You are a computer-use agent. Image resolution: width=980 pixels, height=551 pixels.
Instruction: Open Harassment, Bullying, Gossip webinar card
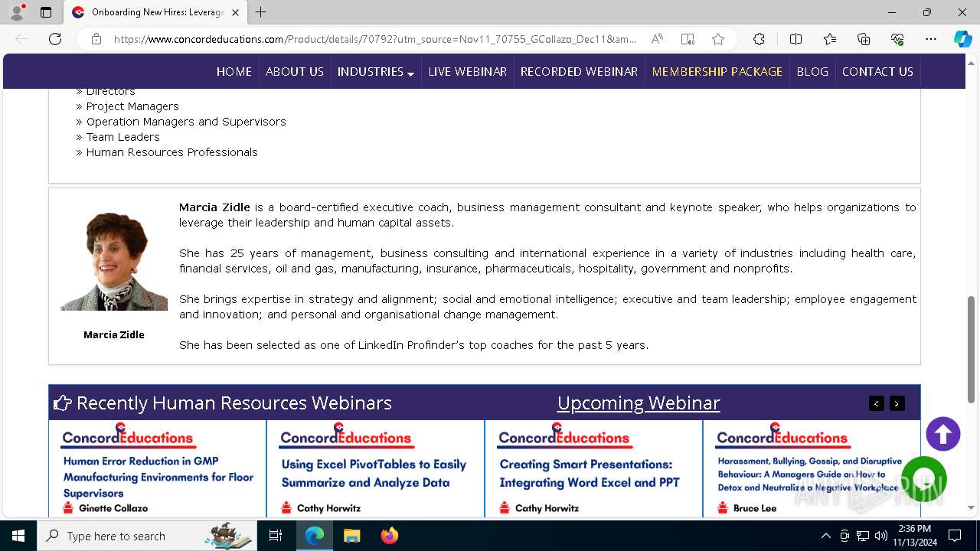(x=812, y=468)
